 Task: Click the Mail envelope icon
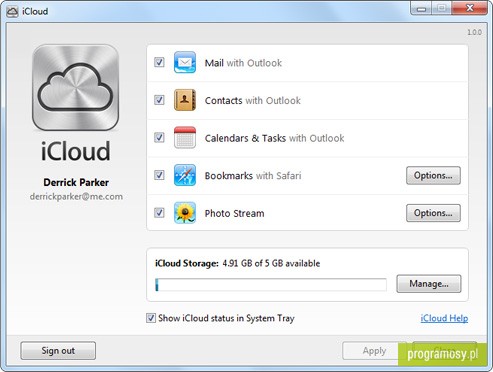185,62
